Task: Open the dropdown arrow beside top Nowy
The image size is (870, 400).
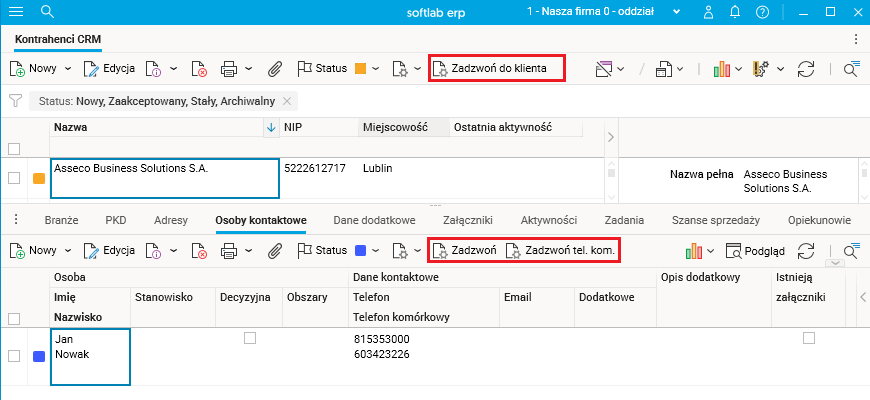Action: [x=68, y=69]
